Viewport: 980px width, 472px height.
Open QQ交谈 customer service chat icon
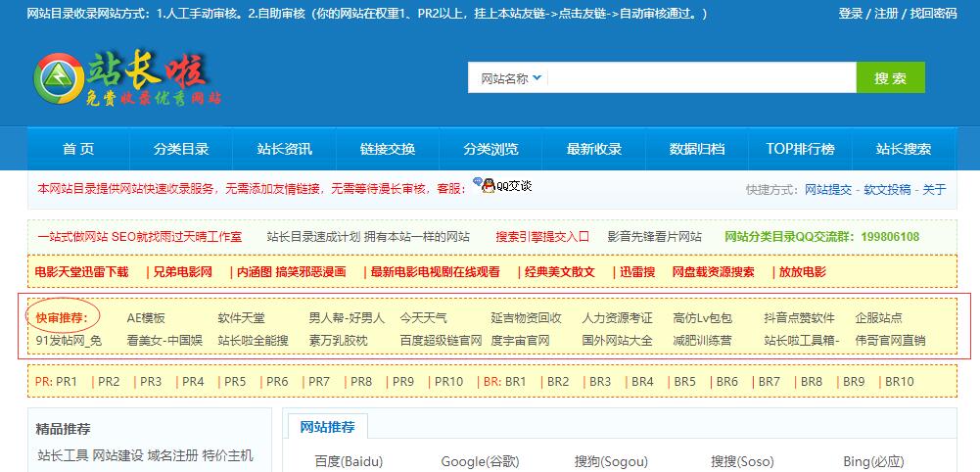[x=502, y=185]
